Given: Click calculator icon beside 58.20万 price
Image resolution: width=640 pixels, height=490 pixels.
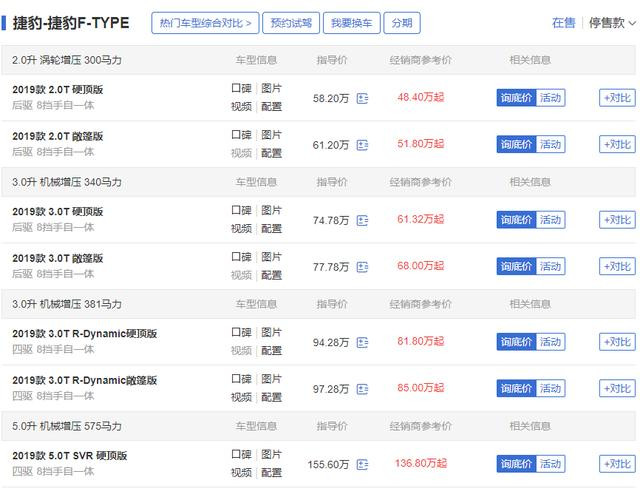Looking at the screenshot, I should (362, 98).
